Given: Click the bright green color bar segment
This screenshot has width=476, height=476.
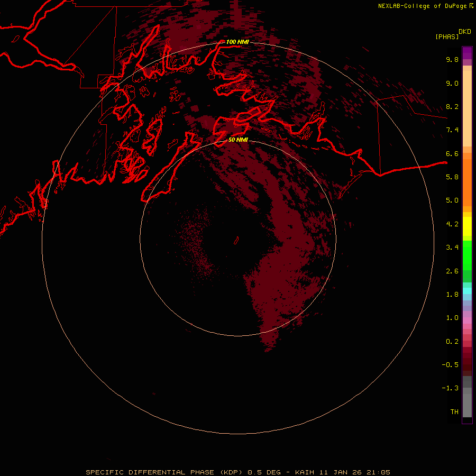Looking at the screenshot, I should (467, 255).
